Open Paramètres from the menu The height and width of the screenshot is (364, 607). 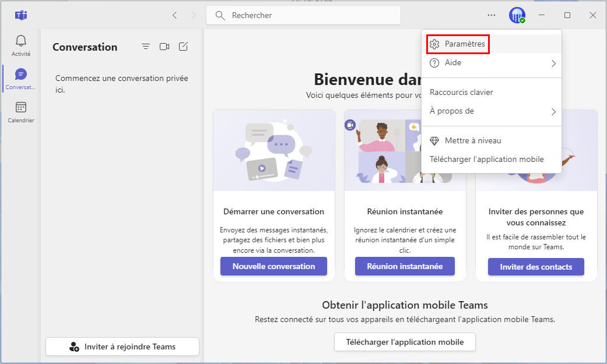[x=491, y=44]
